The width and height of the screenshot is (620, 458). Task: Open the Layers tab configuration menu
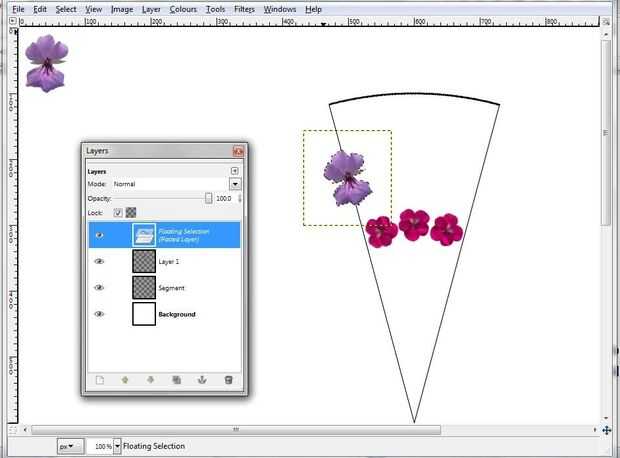pyautogui.click(x=234, y=171)
